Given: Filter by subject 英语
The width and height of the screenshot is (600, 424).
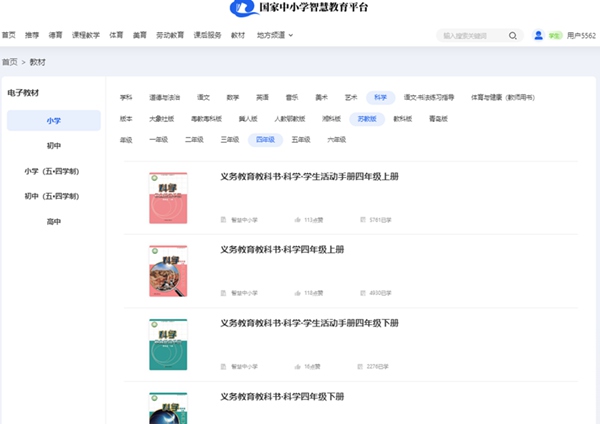Looking at the screenshot, I should pos(262,98).
